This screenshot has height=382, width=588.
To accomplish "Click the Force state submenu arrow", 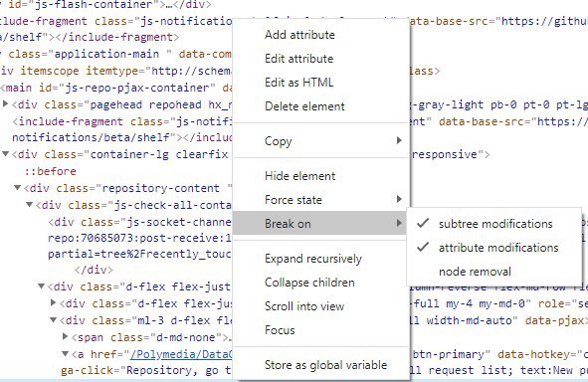I will pyautogui.click(x=399, y=199).
